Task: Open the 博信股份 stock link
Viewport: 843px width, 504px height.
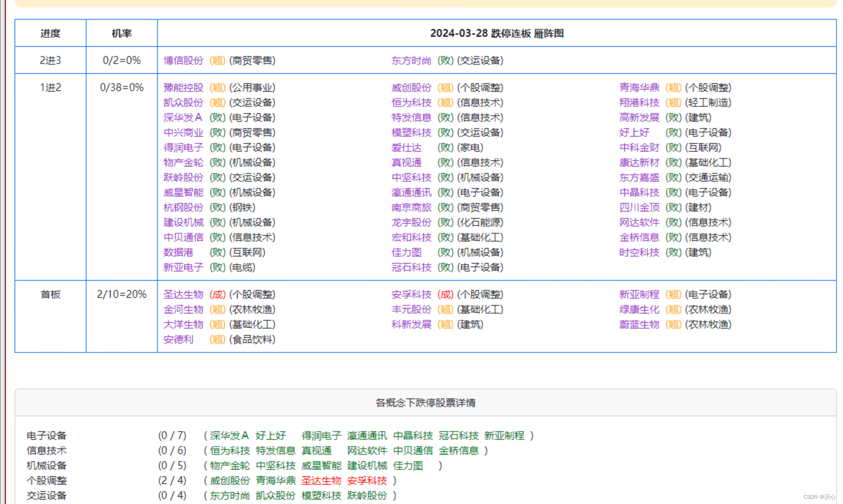Action: point(183,60)
